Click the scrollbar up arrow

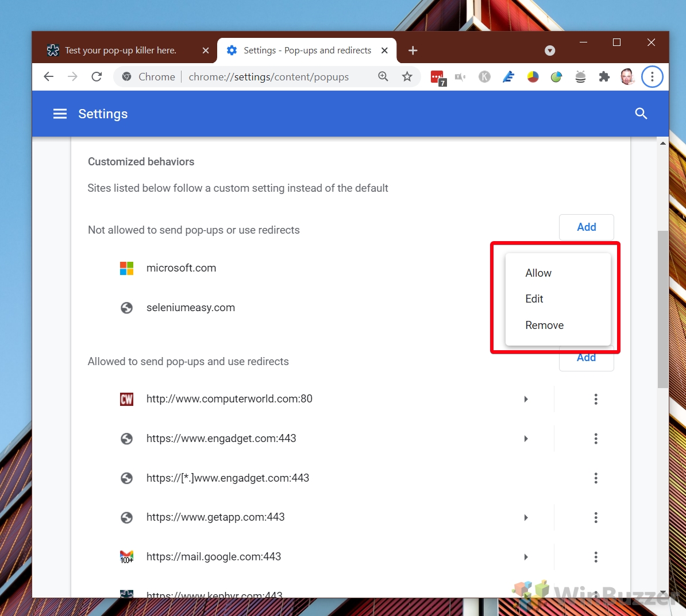(663, 144)
